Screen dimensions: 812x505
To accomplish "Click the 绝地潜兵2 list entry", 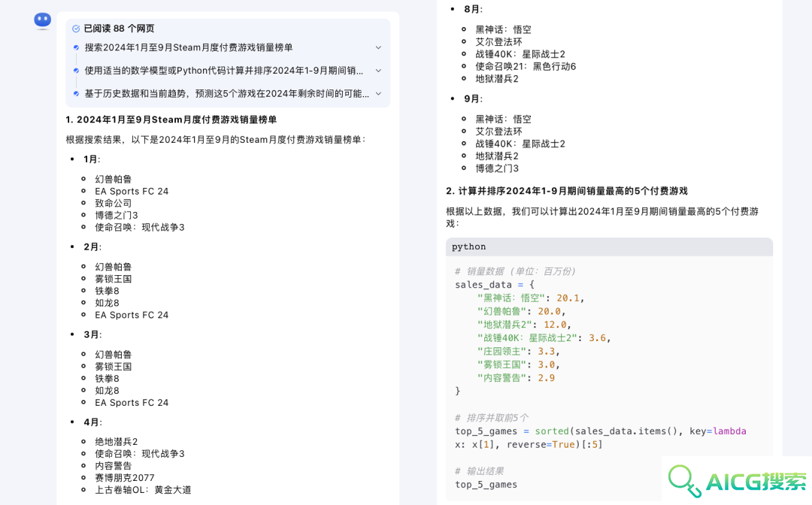I will (x=116, y=442).
